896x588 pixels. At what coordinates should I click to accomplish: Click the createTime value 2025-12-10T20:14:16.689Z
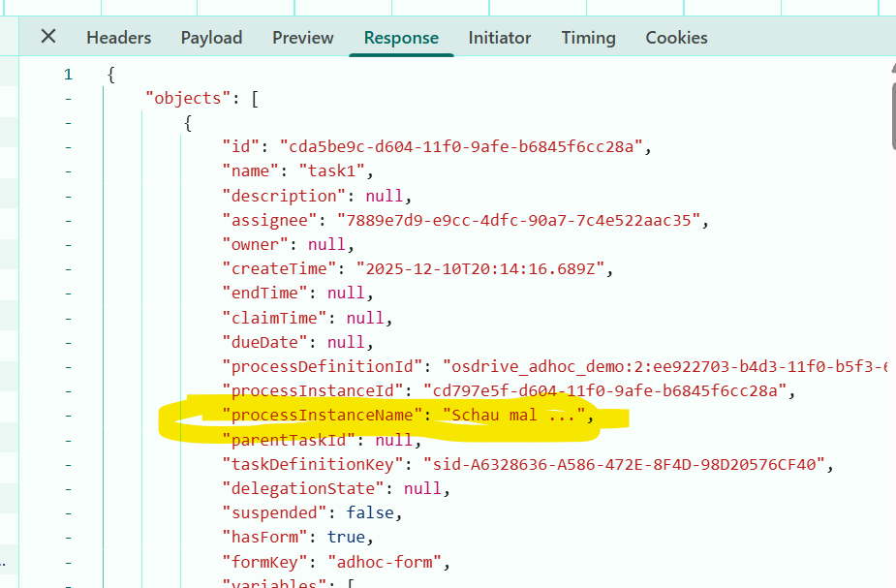(x=480, y=269)
